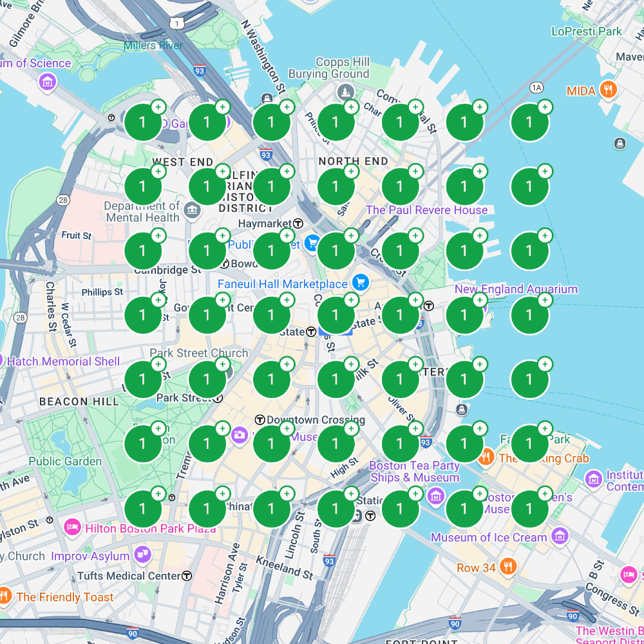Screen dimensions: 644x644
Task: Select green marker covering Children's Museum label
Action: [x=529, y=509]
